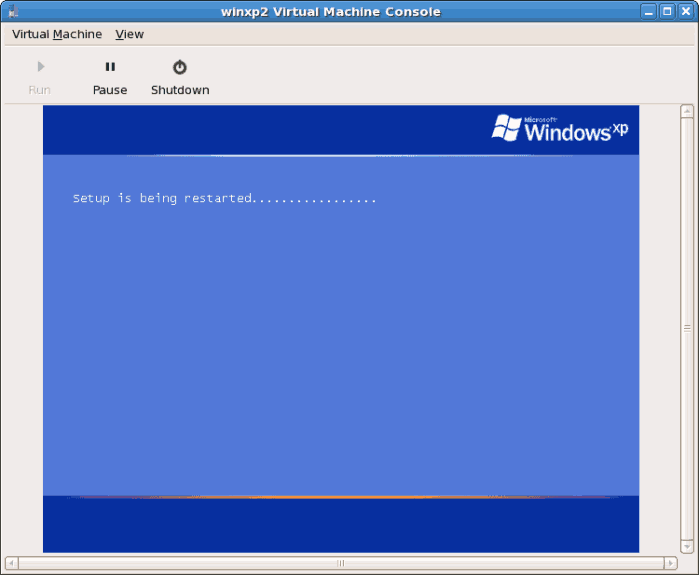Screen dimensions: 699x575
Task: Click the Shutdown text label in toolbar
Action: [180, 90]
